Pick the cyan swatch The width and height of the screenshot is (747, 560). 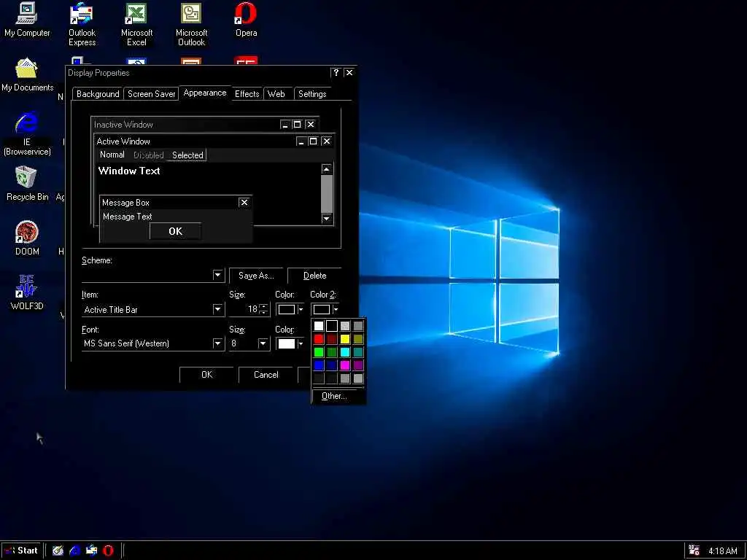pos(345,352)
